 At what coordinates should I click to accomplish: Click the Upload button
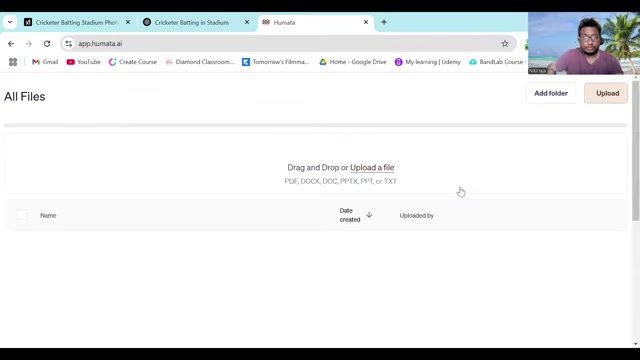coord(606,93)
